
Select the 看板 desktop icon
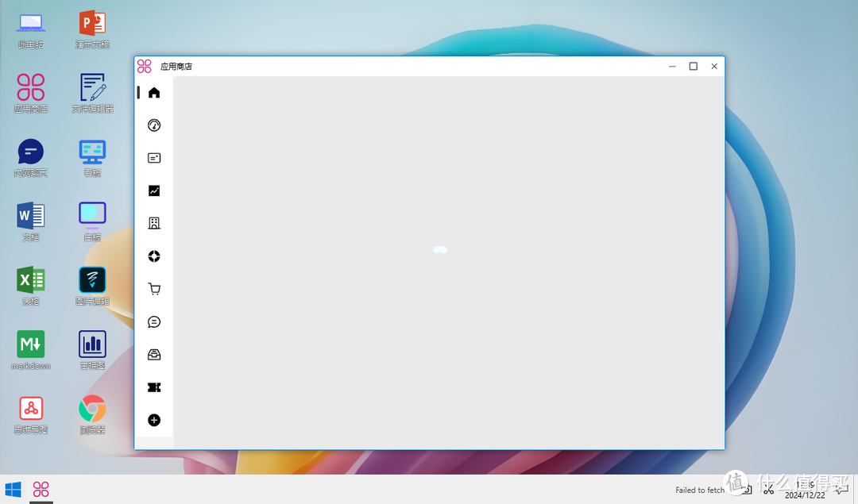point(92,159)
